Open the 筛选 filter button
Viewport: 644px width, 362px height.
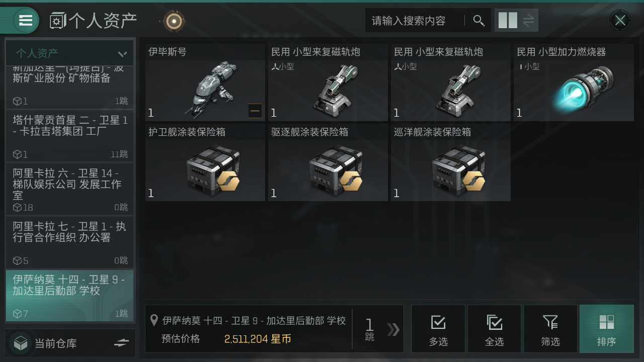(550, 329)
